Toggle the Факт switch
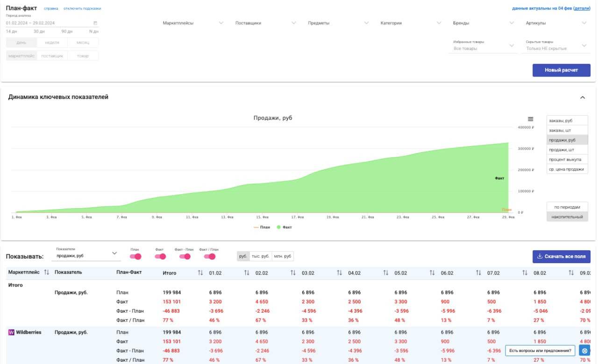Viewport: 598px width, 364px height. click(160, 256)
